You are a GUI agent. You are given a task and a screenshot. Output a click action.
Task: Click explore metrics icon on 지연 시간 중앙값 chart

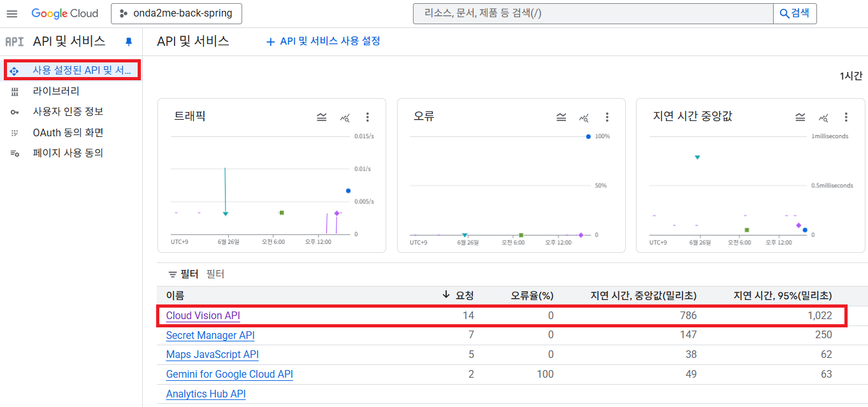[823, 117]
